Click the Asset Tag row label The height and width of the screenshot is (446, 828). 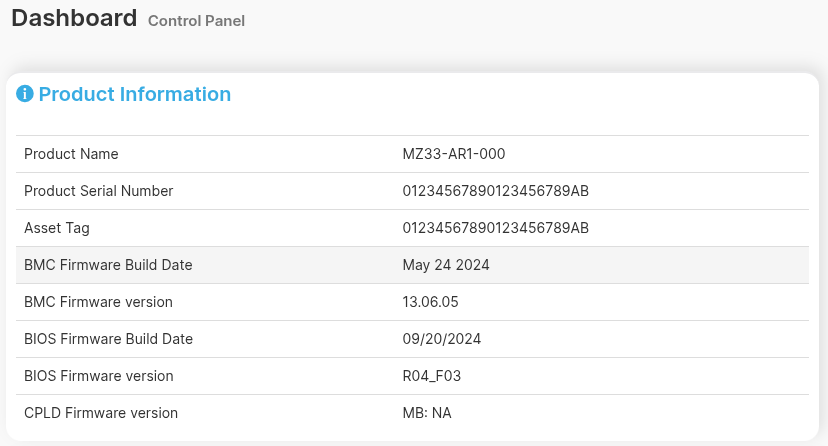pos(57,228)
